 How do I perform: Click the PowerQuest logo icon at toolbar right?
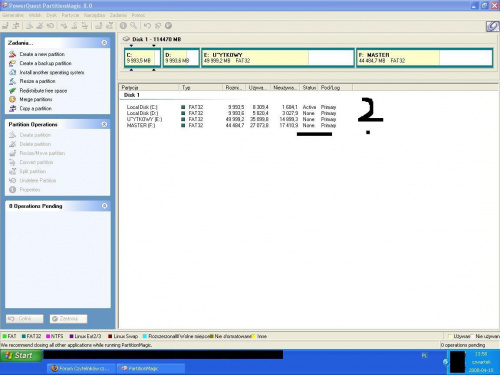coord(492,26)
